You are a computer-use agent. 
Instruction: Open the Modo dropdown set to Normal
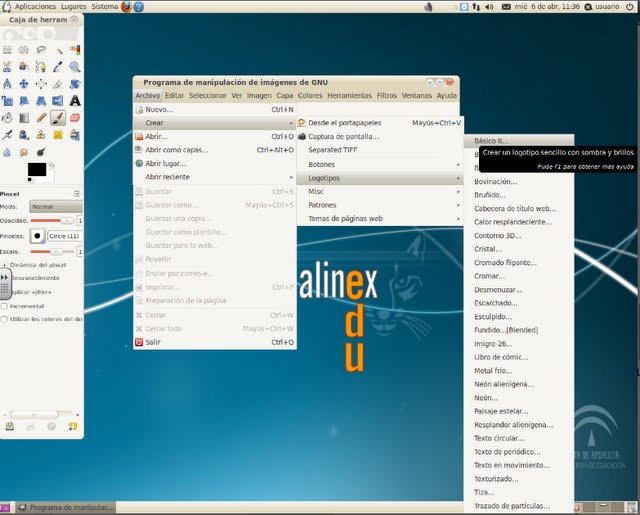click(x=56, y=207)
